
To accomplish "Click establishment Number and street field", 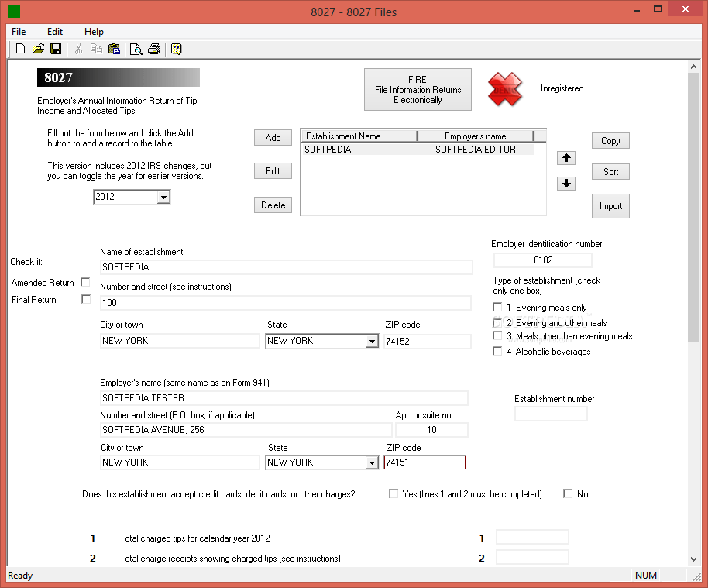I will (x=285, y=303).
